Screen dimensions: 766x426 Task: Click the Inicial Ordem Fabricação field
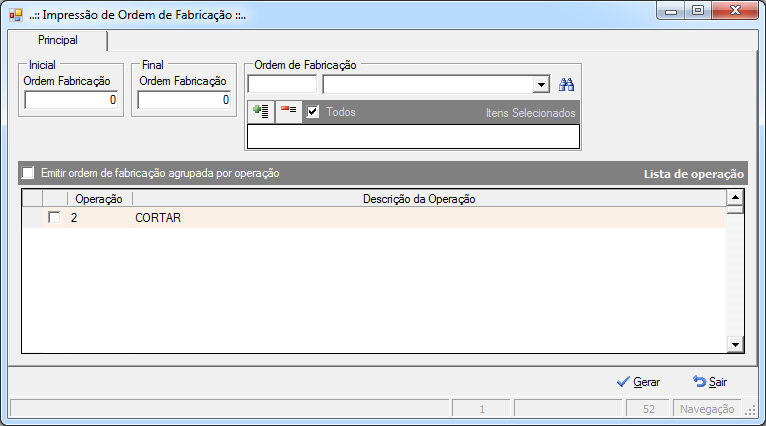(71, 100)
